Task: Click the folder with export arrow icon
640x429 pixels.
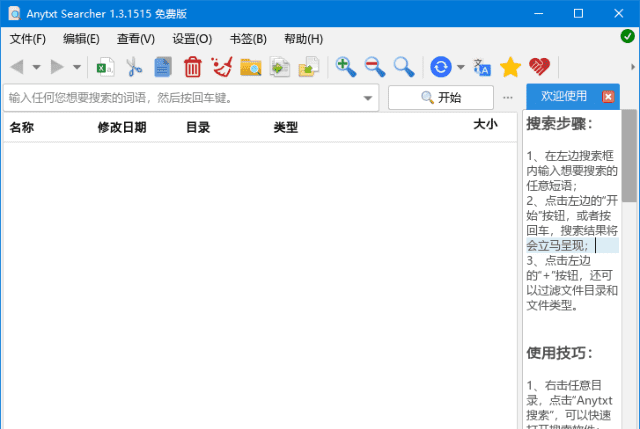Action: point(309,67)
